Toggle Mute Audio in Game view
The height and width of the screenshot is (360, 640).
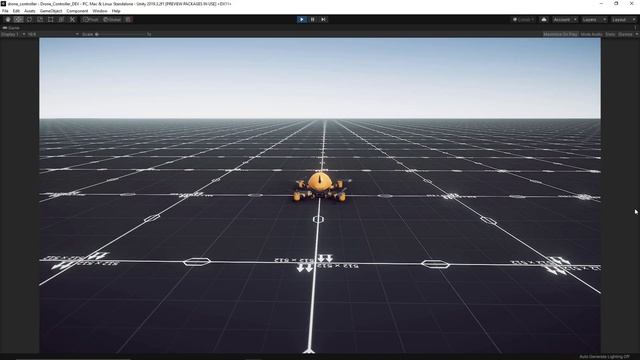(591, 34)
